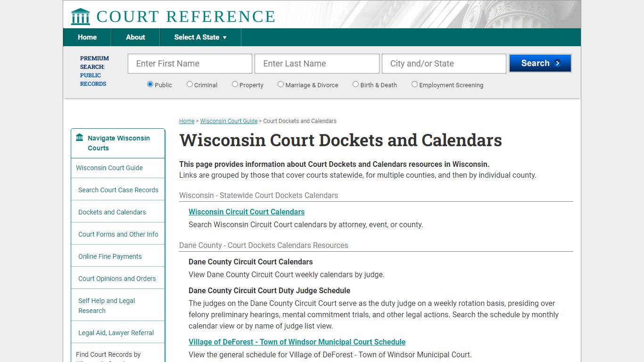Follow the Home breadcrumb link

point(187,121)
